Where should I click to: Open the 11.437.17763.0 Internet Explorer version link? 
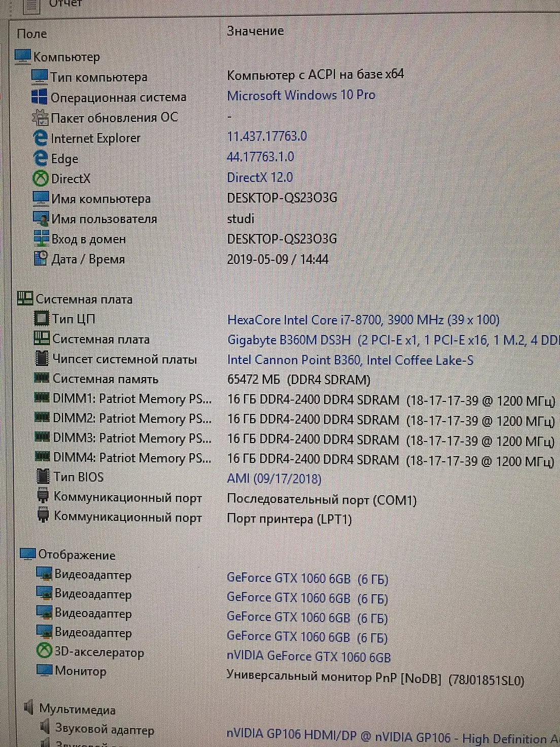pos(267,136)
